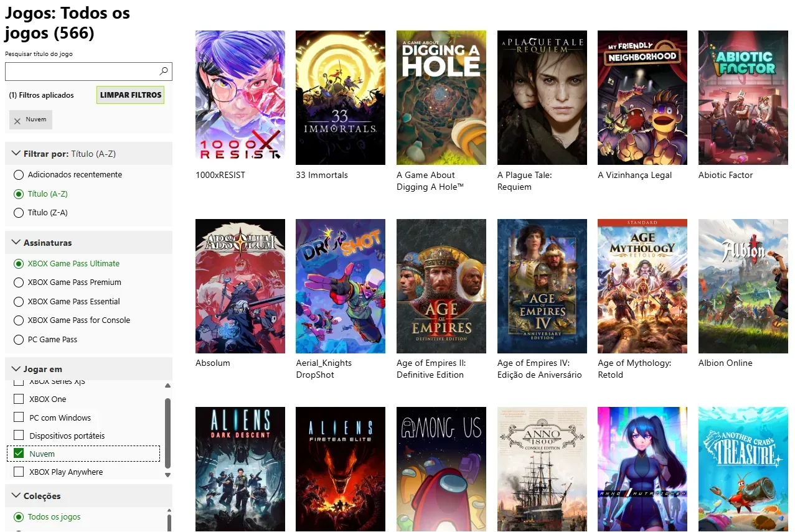Click Jogar em list scroll-up arrow
The width and height of the screenshot is (795, 532).
[167, 386]
